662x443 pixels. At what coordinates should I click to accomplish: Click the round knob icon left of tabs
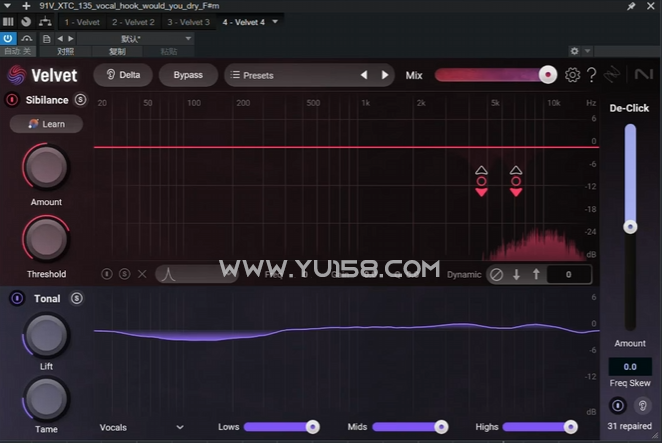(x=26, y=22)
